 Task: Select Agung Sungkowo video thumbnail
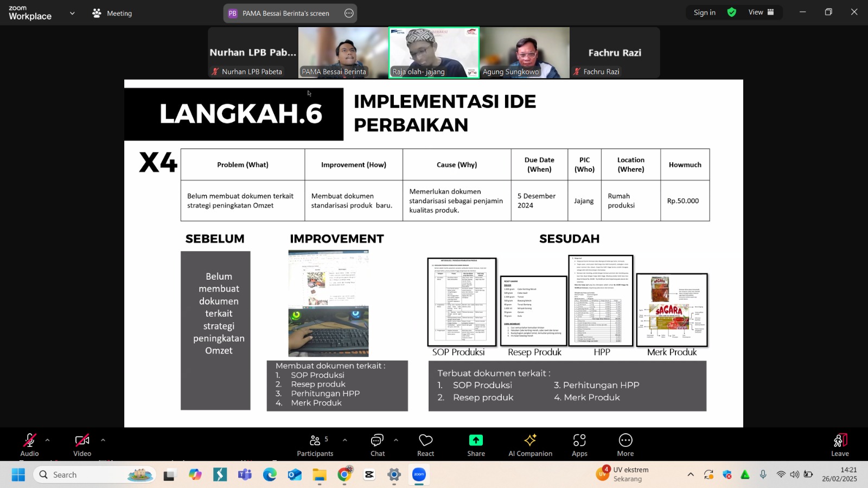point(525,53)
